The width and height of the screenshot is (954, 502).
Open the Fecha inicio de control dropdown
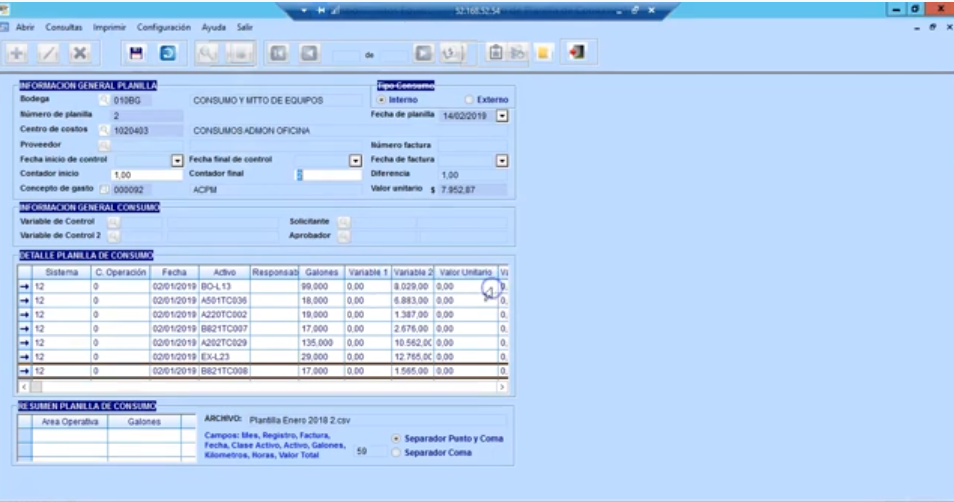[177, 161]
